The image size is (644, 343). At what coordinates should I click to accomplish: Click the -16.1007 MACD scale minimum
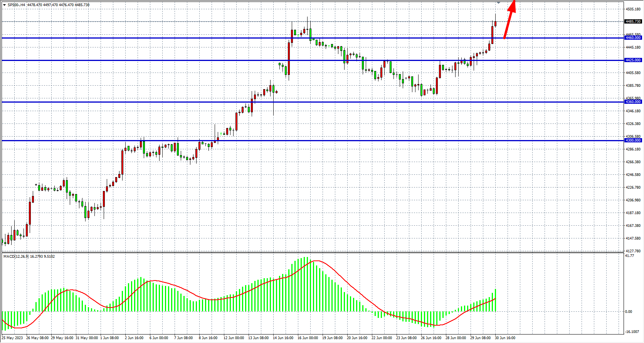[x=632, y=332]
